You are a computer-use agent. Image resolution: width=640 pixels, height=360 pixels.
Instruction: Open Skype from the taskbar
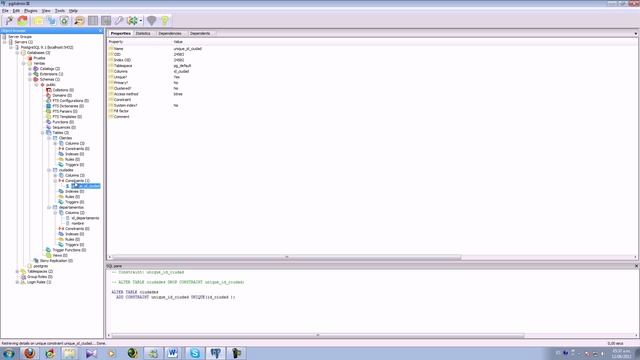(195, 353)
